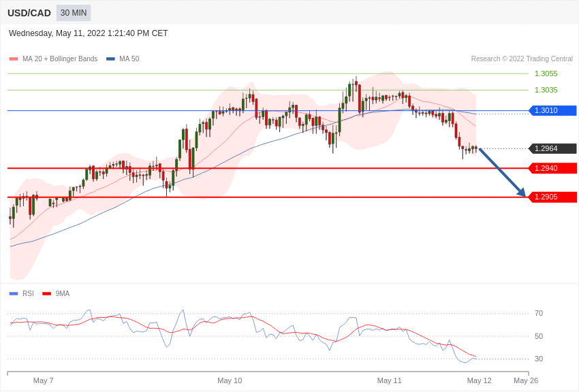Click the MA 20 + Bollinger Bands swatch
Screen dimensions: 579x392
tap(14, 59)
